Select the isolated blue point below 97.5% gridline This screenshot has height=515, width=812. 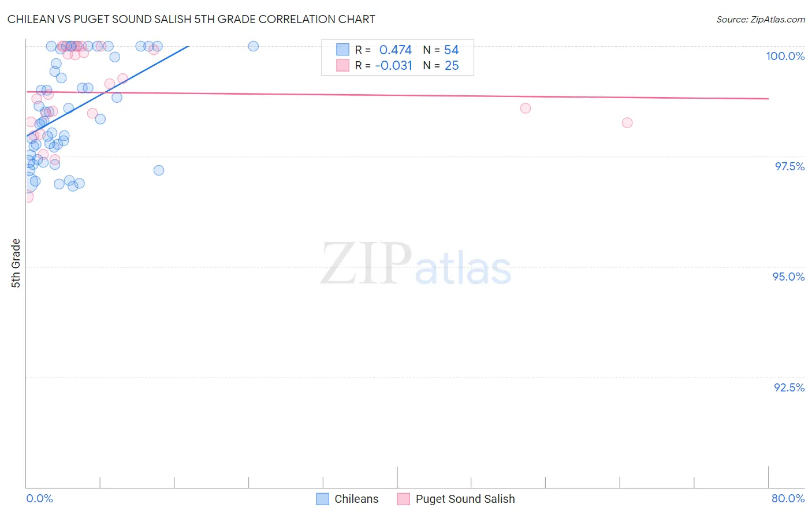click(x=159, y=170)
